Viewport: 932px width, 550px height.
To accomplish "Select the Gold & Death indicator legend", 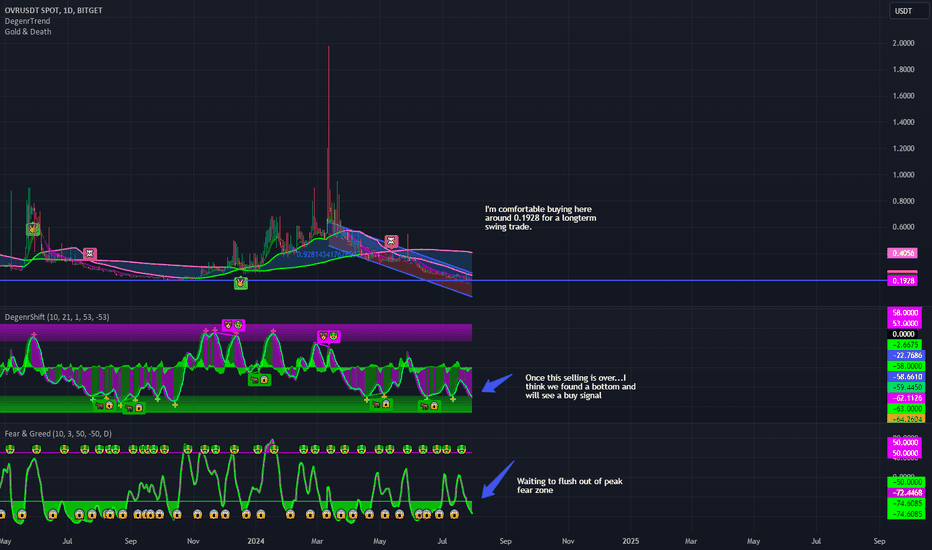I will pos(28,32).
